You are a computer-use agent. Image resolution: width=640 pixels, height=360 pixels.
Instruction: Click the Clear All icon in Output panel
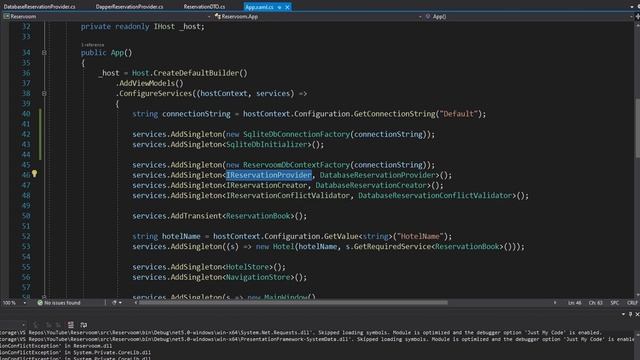click(71, 325)
